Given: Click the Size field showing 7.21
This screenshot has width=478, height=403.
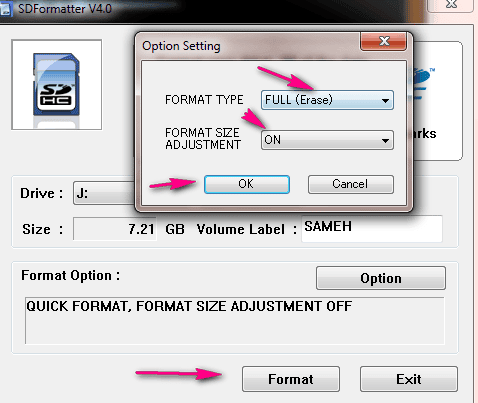Looking at the screenshot, I should point(115,229).
